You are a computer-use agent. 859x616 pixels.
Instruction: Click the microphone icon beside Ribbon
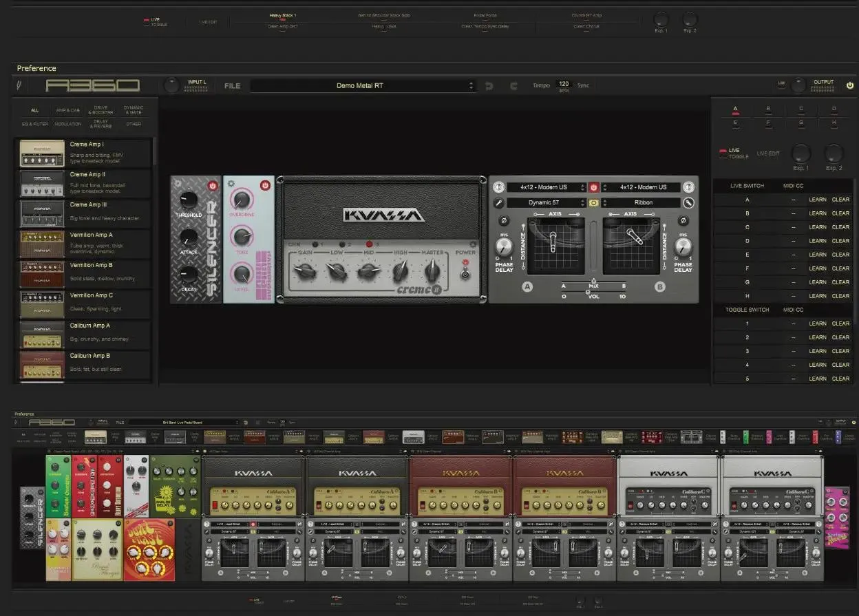tap(688, 202)
